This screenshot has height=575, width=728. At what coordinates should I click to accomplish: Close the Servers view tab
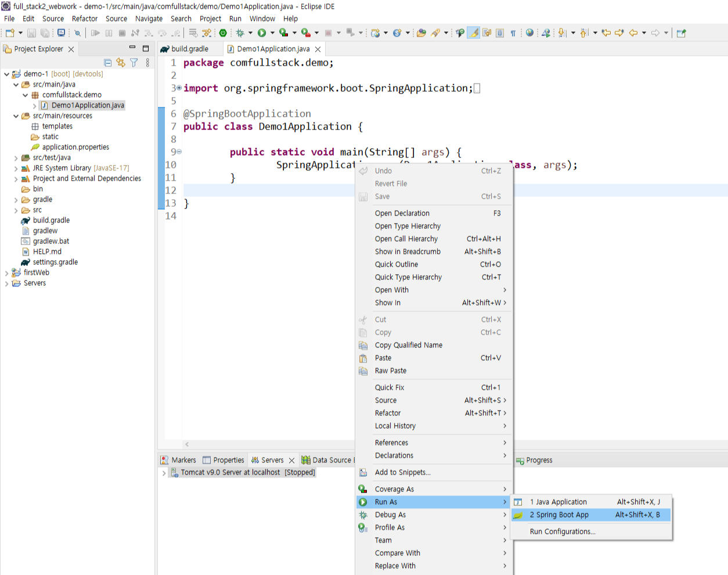(291, 460)
